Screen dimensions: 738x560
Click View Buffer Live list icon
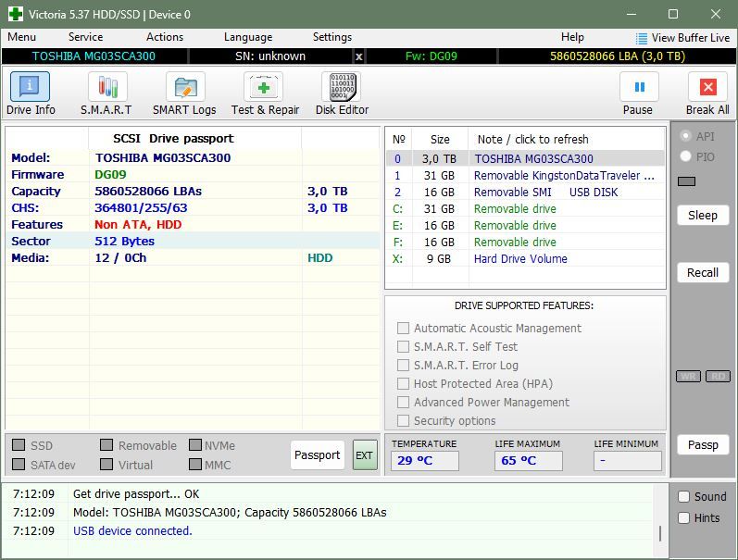[x=641, y=38]
